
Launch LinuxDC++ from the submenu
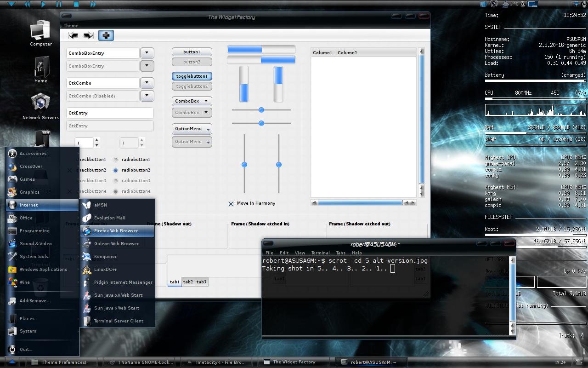point(118,269)
